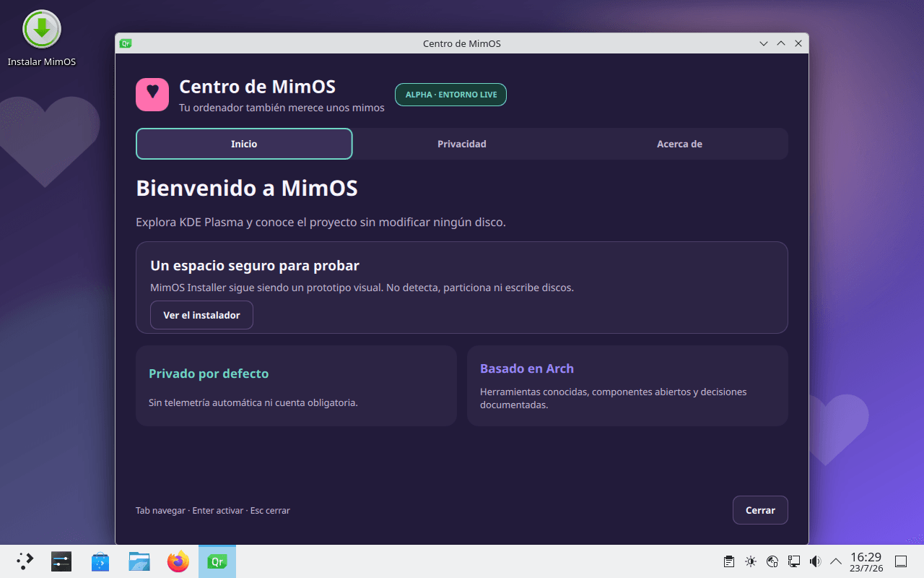Click the ALPHA · ENTORNO LIVE badge
Viewport: 924px width, 578px height.
(450, 95)
